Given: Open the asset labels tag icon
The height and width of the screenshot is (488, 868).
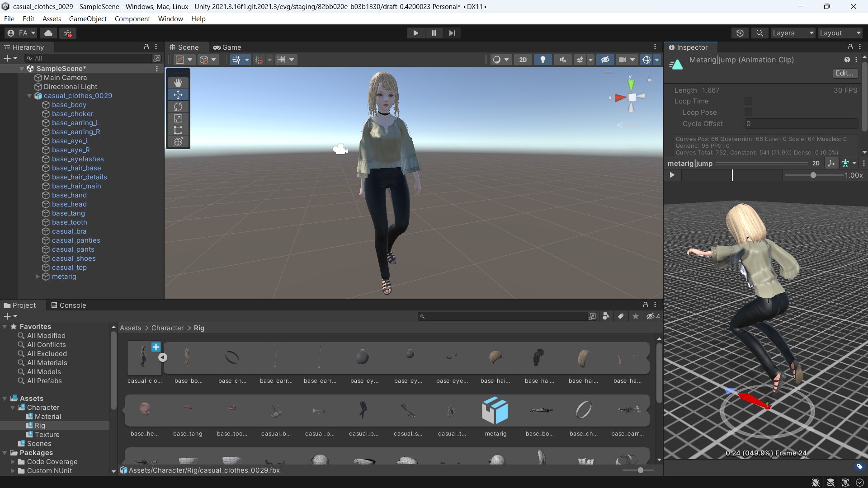Looking at the screenshot, I should point(859,466).
